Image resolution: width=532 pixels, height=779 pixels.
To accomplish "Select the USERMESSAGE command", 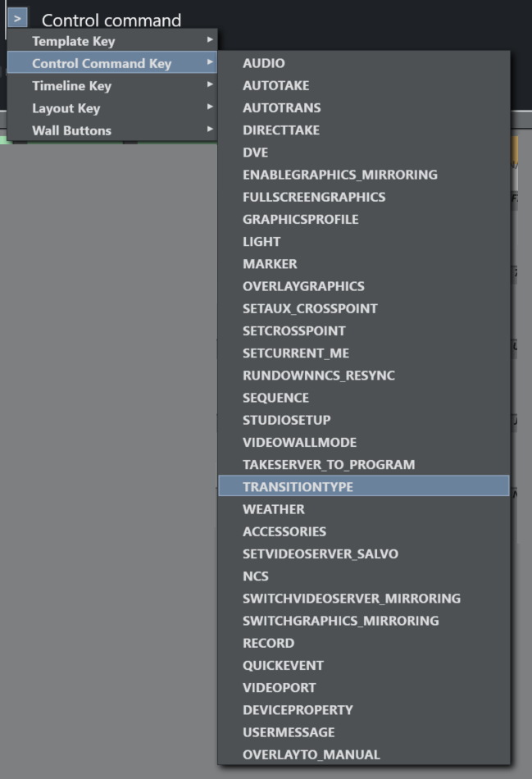I will point(289,732).
